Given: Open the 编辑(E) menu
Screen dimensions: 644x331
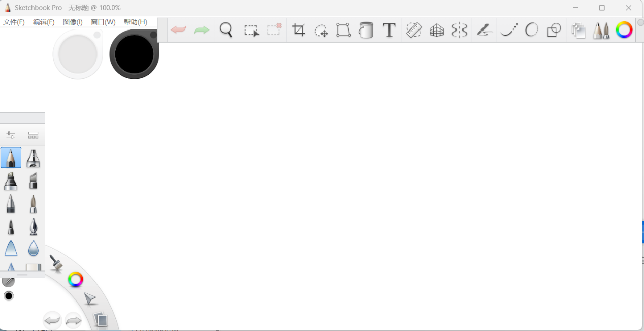Looking at the screenshot, I should 44,22.
